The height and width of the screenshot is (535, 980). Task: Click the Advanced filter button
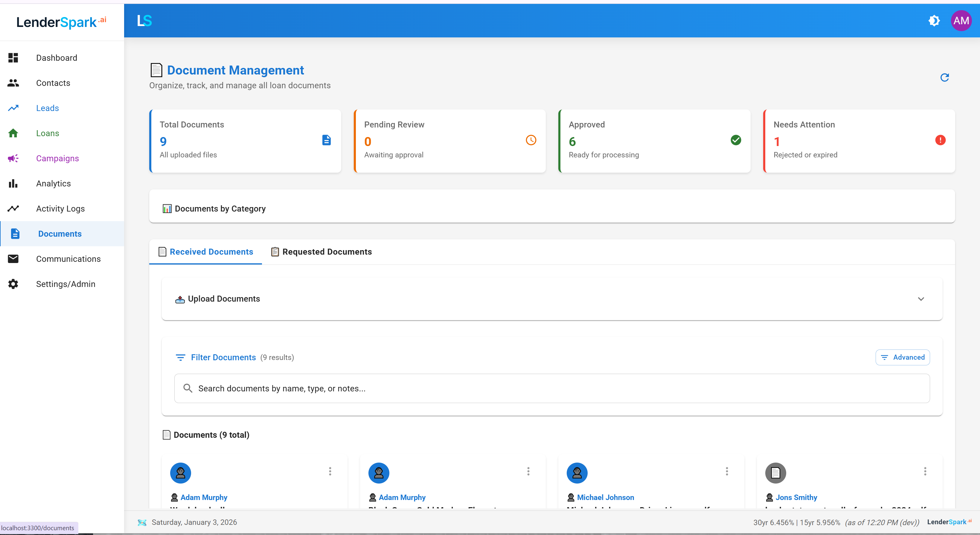coord(902,357)
